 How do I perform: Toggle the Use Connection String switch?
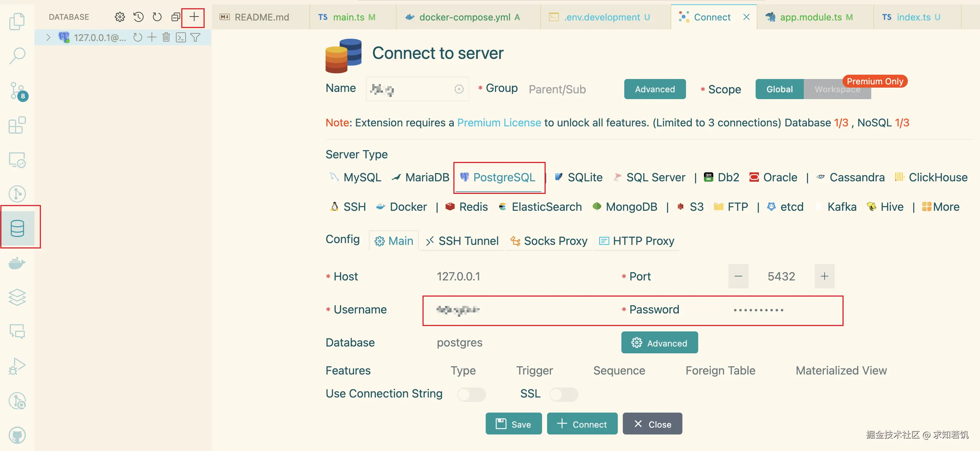point(471,394)
